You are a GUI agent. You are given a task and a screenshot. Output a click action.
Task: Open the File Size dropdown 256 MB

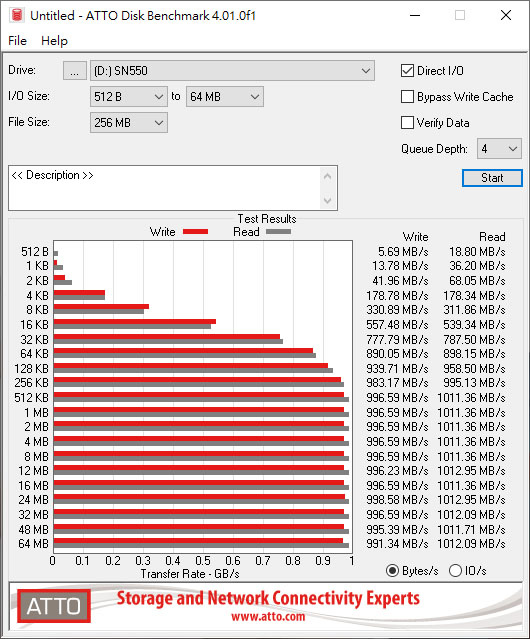click(x=129, y=123)
